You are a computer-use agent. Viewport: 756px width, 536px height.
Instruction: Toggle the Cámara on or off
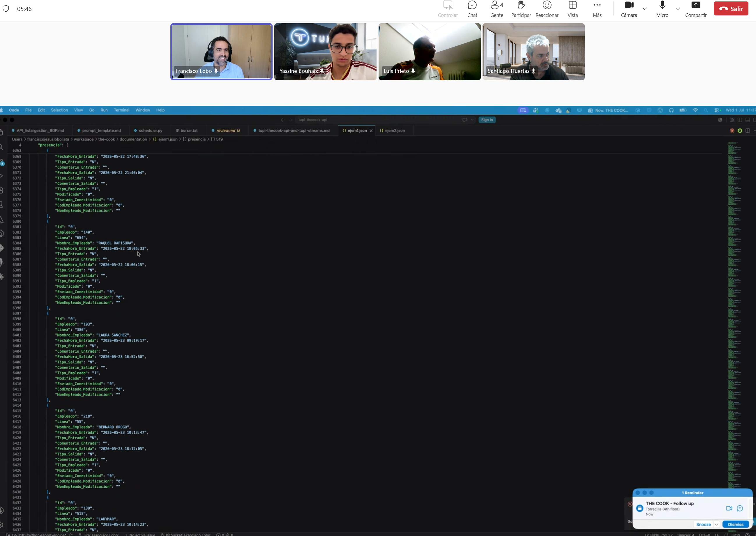(x=629, y=9)
